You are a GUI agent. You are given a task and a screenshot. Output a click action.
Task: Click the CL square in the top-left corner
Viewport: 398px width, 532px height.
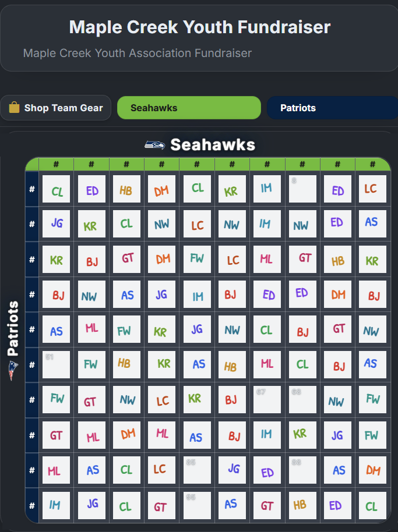[x=56, y=189]
